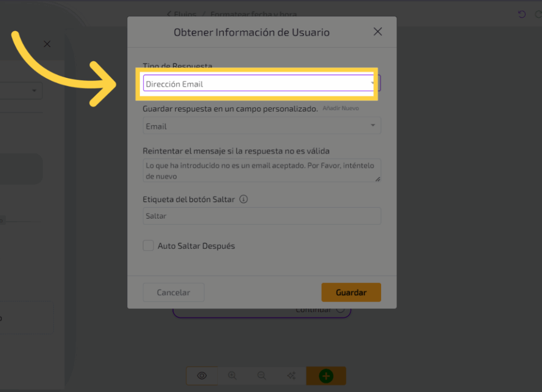Viewport: 542px width, 392px height.
Task: Click the info icon beside Etiqueta del botón Saltar
Action: [243, 200]
